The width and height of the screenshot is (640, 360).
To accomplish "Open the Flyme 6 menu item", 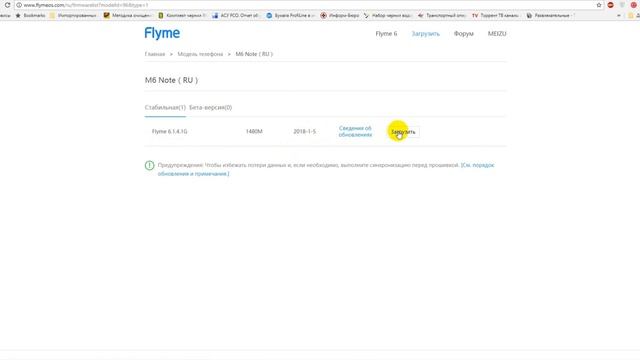I will coord(386,34).
